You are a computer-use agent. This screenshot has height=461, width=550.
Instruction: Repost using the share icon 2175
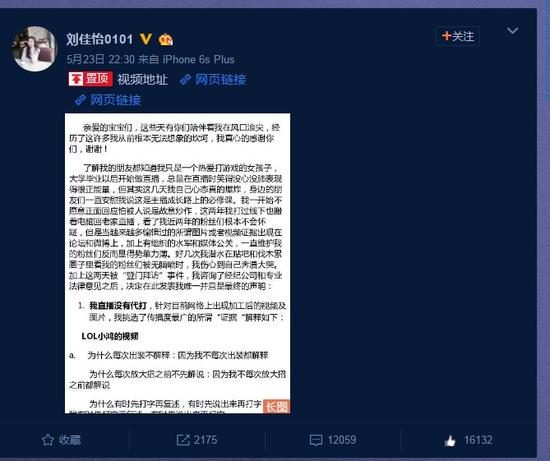[x=197, y=440]
